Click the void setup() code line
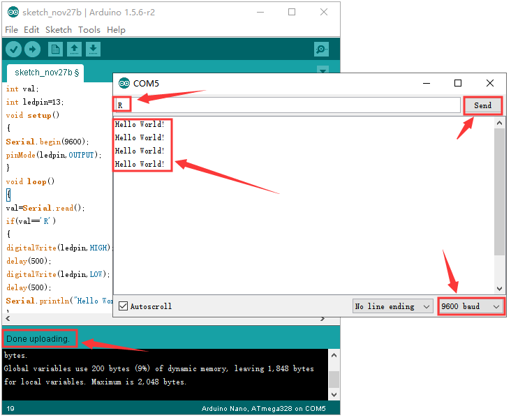Screen dimensions: 511x420 33,116
